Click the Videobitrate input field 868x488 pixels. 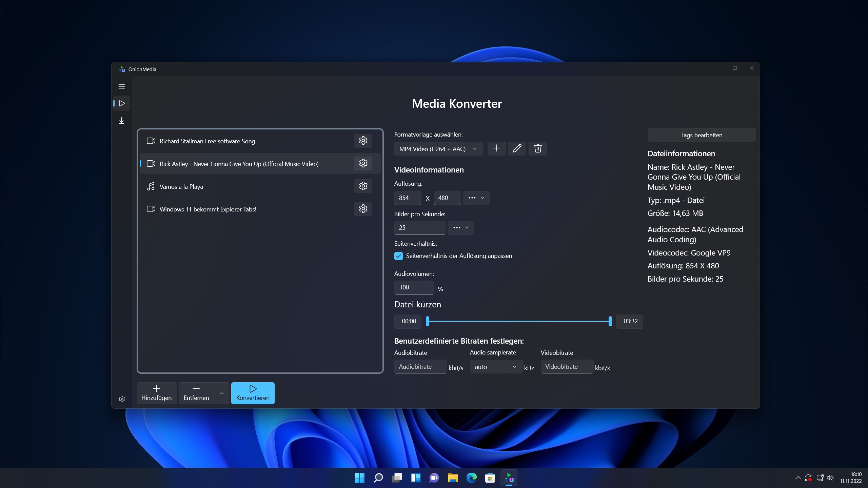click(567, 367)
